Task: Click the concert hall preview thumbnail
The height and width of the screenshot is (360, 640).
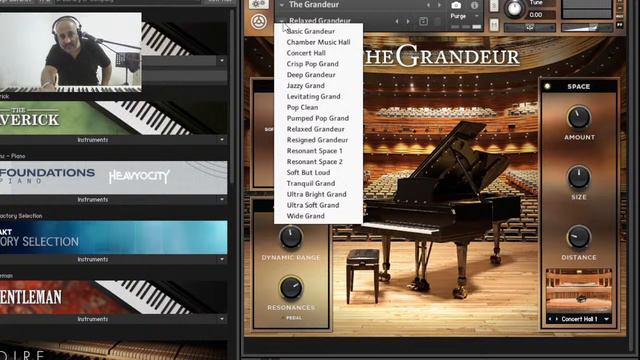Action: (x=579, y=291)
